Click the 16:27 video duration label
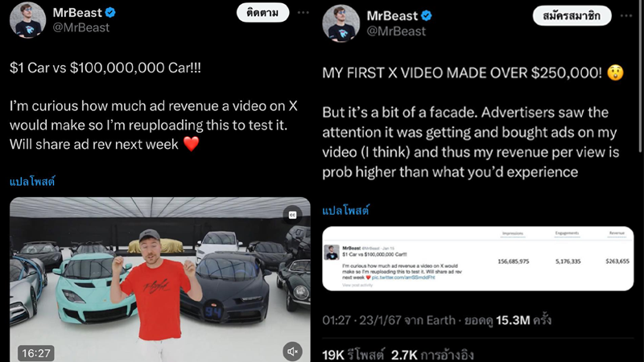This screenshot has width=644, height=362. tap(35, 353)
